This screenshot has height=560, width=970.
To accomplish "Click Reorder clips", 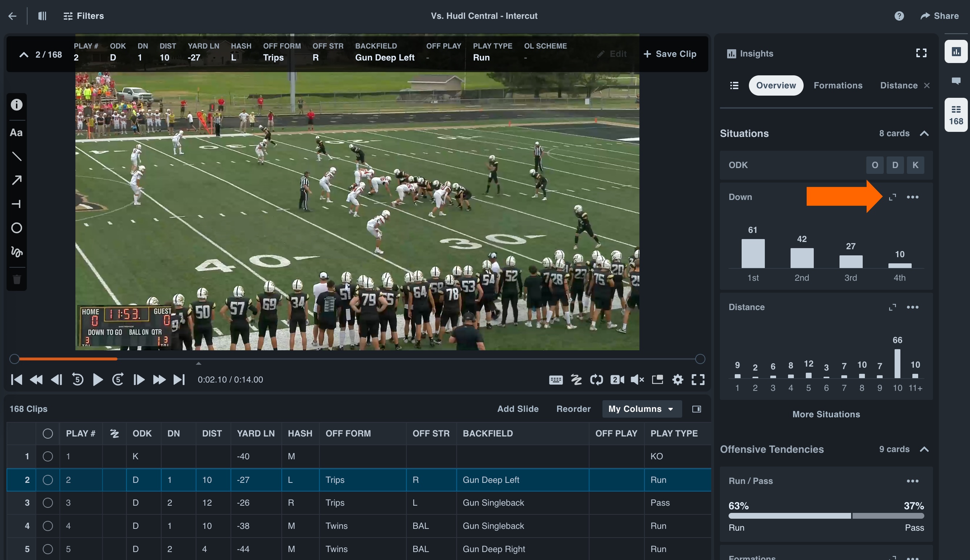I will (x=573, y=409).
